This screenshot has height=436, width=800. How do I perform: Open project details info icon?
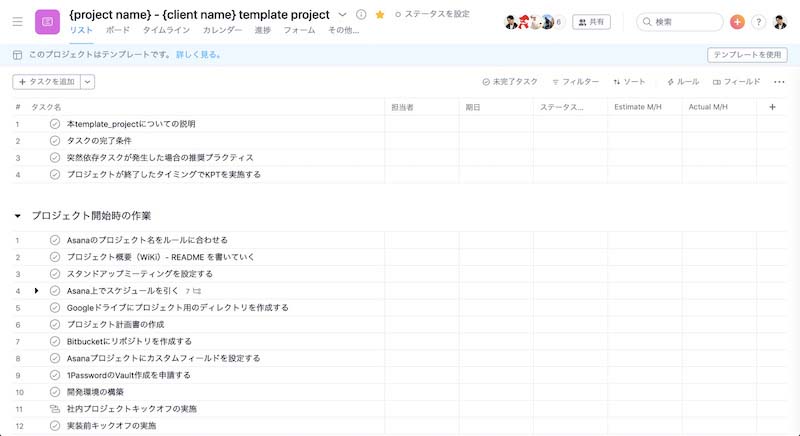click(361, 15)
